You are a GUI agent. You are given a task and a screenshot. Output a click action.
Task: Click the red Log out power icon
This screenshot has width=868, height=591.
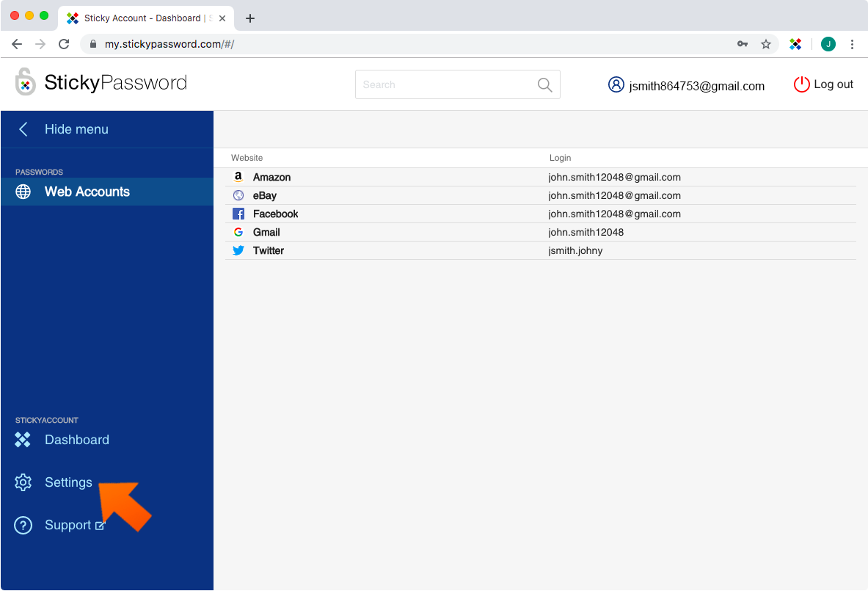coord(801,84)
